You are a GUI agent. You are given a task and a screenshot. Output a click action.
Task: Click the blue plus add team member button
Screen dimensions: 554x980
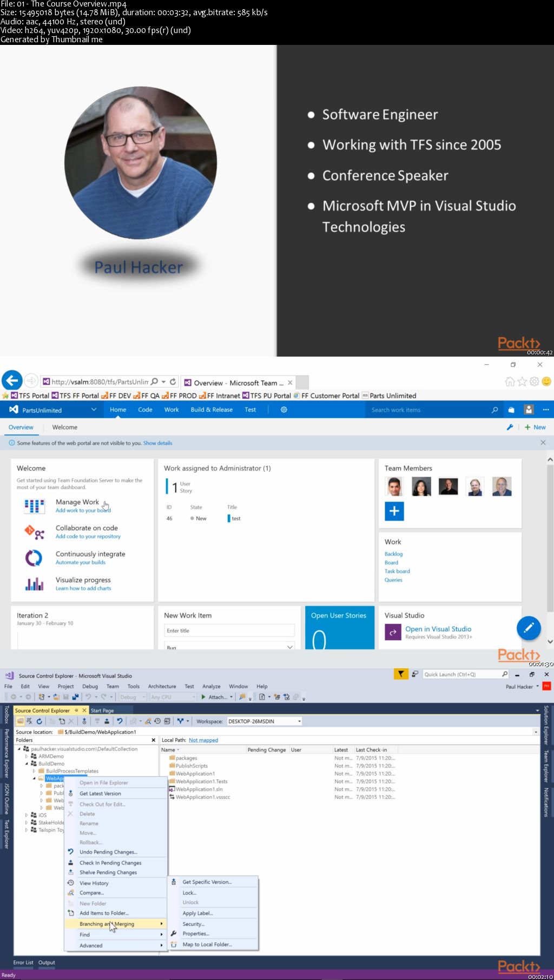pyautogui.click(x=394, y=511)
